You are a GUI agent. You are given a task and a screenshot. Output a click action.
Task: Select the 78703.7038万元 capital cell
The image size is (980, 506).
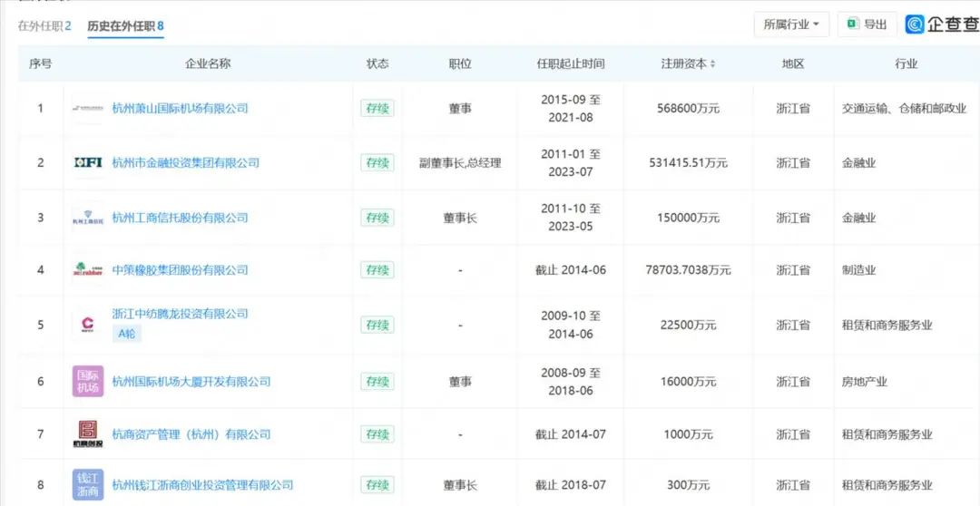688,270
